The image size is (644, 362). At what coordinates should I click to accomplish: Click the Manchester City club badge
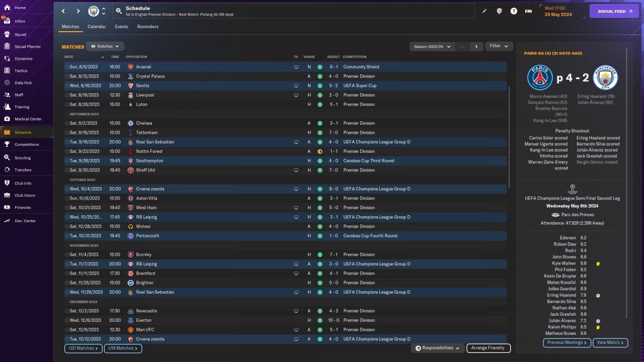(x=94, y=11)
